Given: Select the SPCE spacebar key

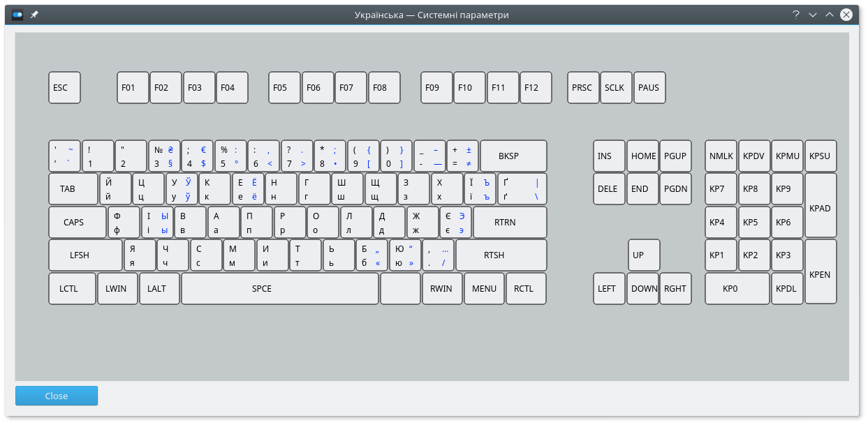Looking at the screenshot, I should (x=279, y=289).
